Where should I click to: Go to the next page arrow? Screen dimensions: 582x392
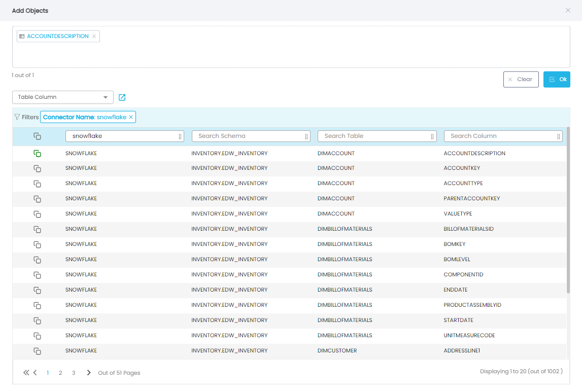coord(89,373)
